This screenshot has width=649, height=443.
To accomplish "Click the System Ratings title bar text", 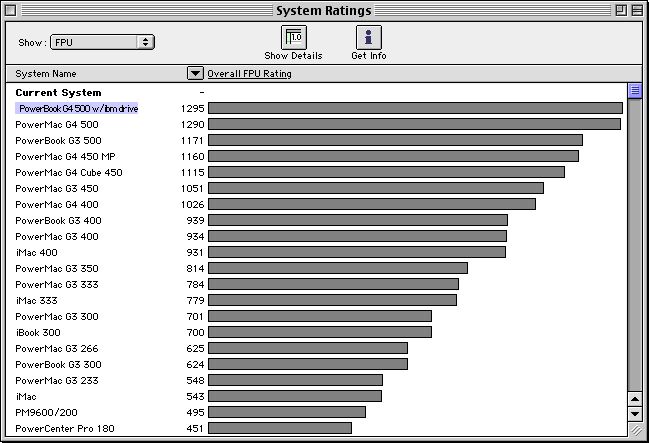I will point(324,10).
